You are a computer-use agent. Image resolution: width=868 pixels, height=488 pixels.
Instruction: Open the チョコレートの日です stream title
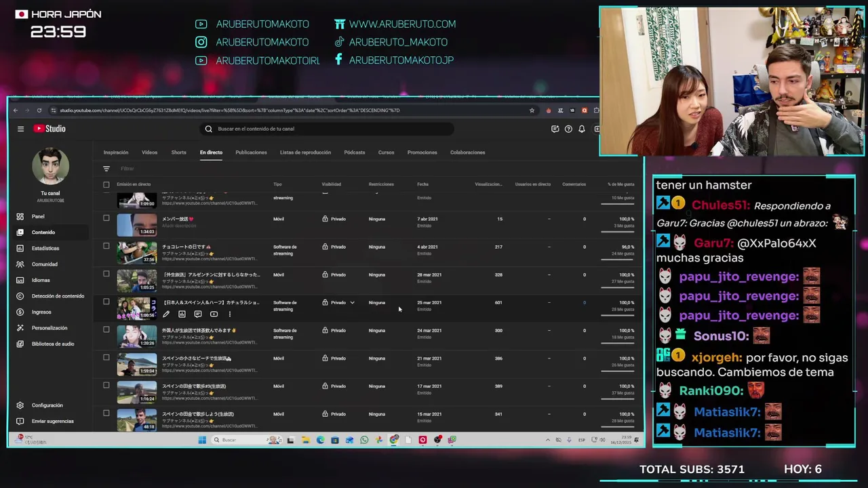(x=186, y=247)
